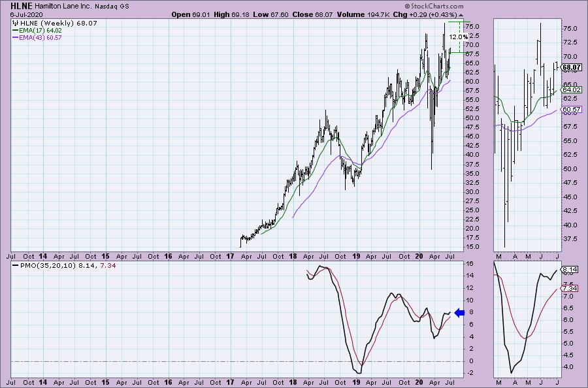This screenshot has height=388, width=588.
Task: Select the High 69.18 value
Action: click(x=231, y=14)
